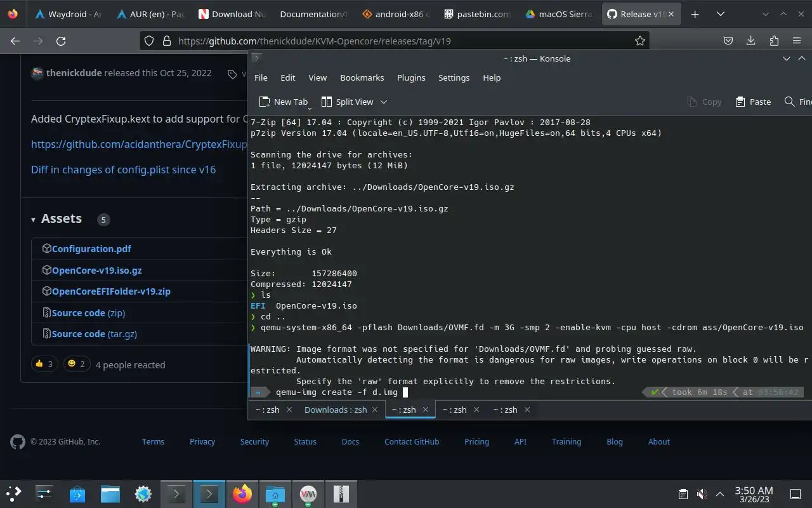The width and height of the screenshot is (812, 508).
Task: Open GitHub footer Terms link
Action: [x=153, y=441]
